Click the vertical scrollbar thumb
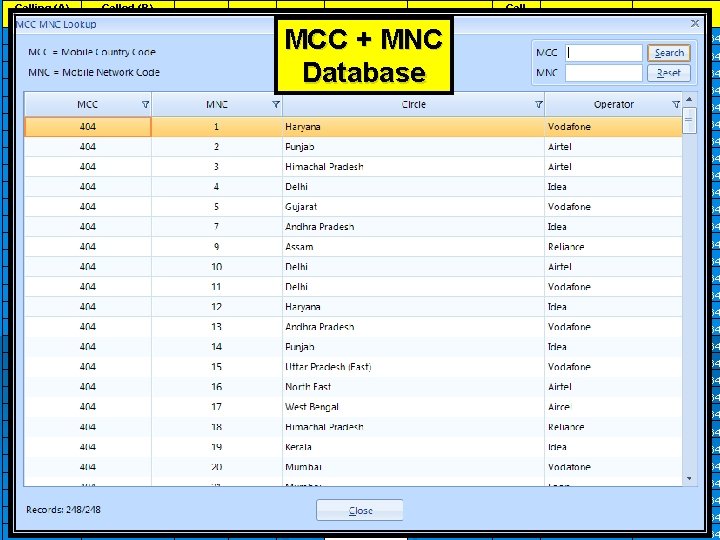This screenshot has width=720, height=540. 689,120
